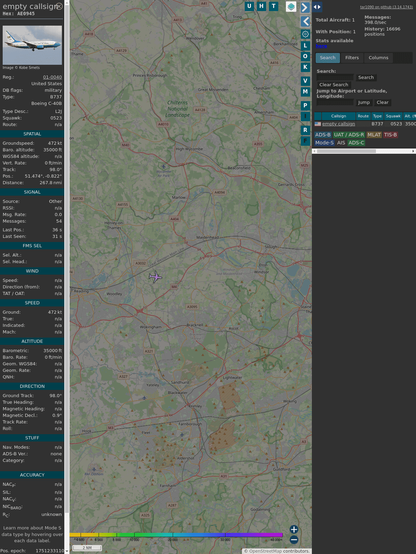Image resolution: width=416 pixels, height=554 pixels.
Task: Click the left chevron sidebar button
Action: (305, 21)
